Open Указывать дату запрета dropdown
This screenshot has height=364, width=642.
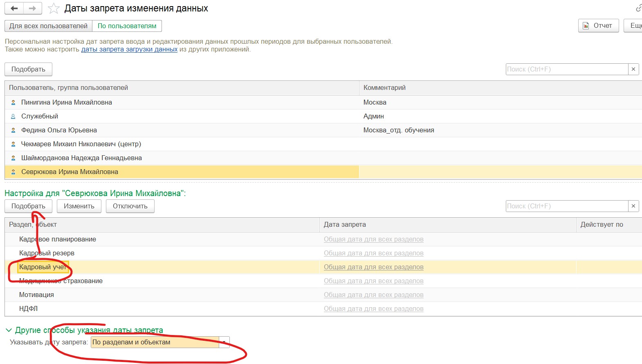tap(224, 342)
